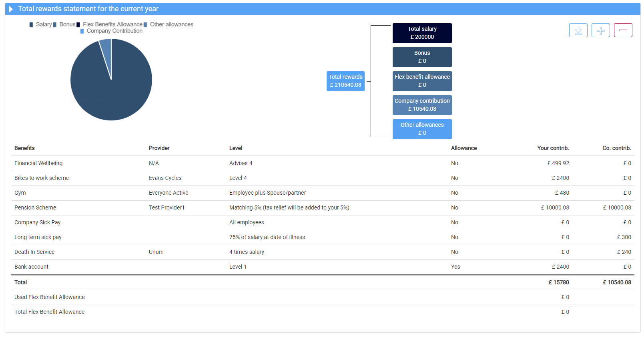The image size is (644, 337).
Task: Click the Provider column header
Action: [x=159, y=148]
